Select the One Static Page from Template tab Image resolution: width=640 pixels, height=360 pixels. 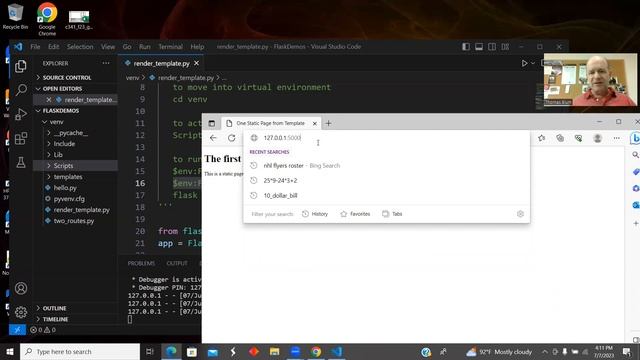tap(270, 123)
